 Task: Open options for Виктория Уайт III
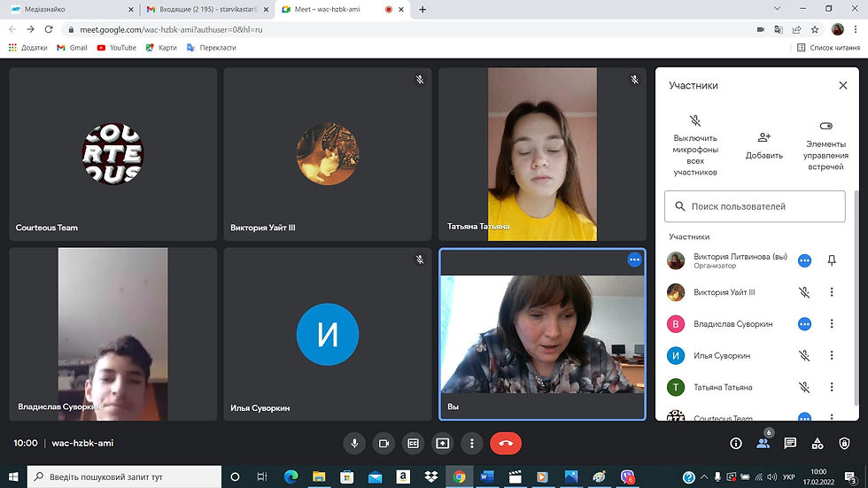click(832, 292)
